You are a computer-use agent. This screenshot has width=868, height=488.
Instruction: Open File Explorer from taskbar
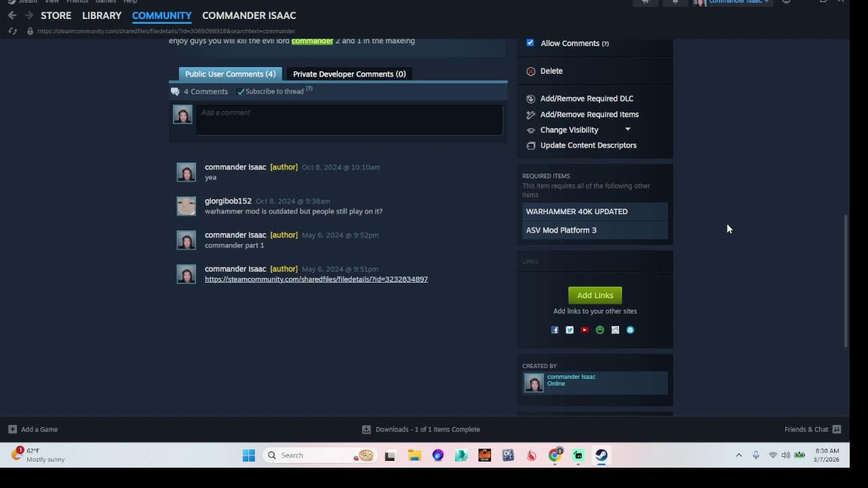[x=414, y=455]
